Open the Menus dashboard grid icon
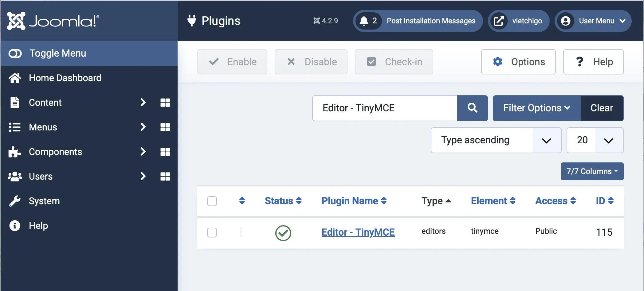 (x=165, y=127)
